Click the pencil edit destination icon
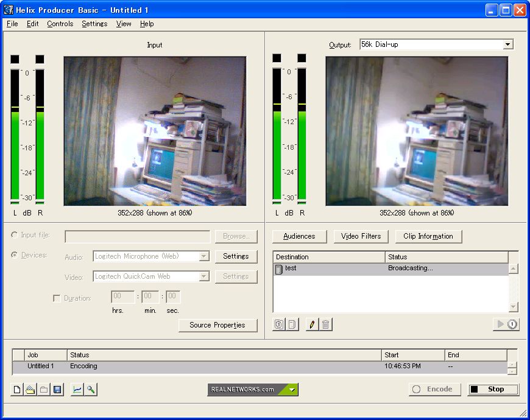This screenshot has width=530, height=420. click(x=313, y=324)
